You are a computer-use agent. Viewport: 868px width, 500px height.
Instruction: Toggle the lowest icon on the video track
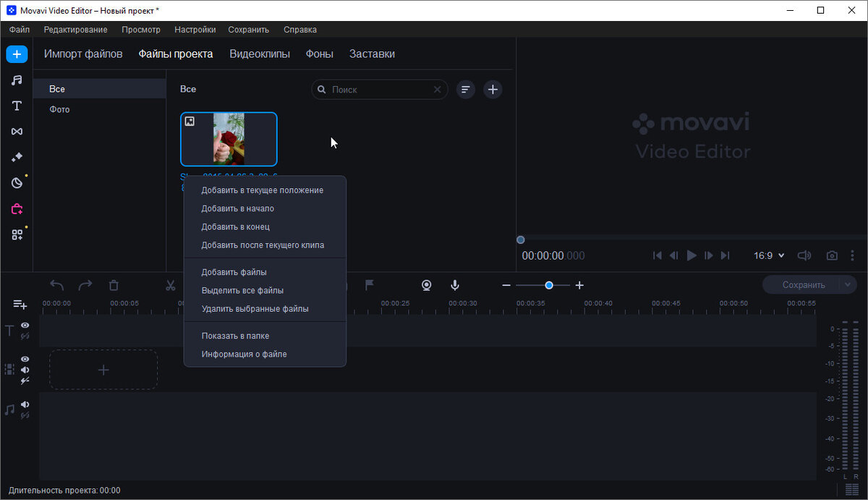25,381
